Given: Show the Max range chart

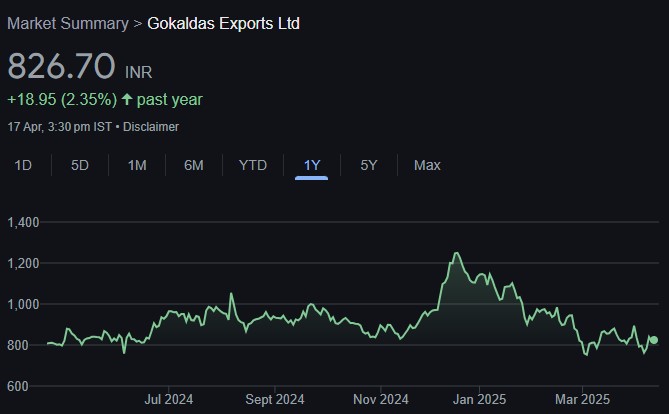Looking at the screenshot, I should [427, 165].
